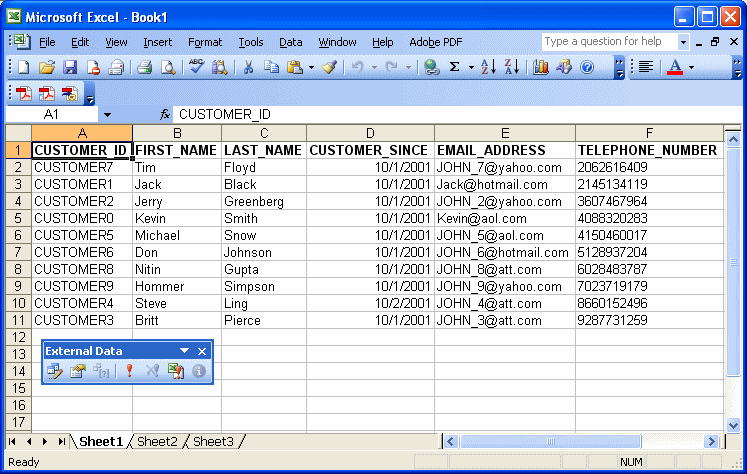Open External Data toolbar options arrow
The height and width of the screenshot is (474, 747).
[184, 351]
